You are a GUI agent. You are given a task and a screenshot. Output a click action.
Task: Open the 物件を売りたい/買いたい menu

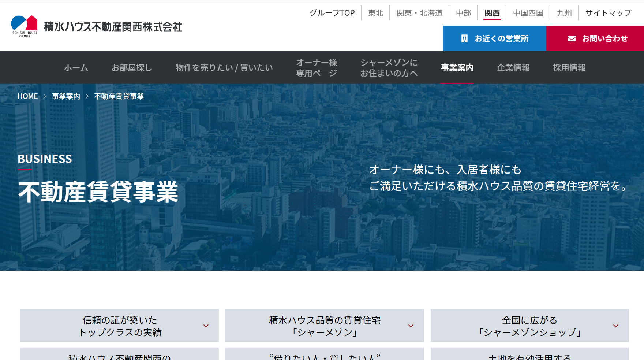coord(224,68)
